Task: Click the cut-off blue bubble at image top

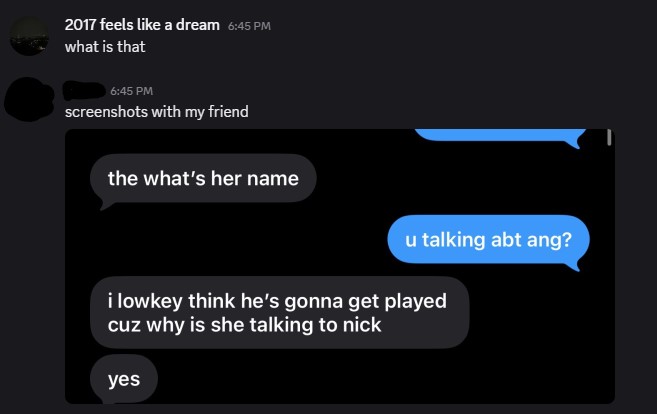Action: point(500,137)
